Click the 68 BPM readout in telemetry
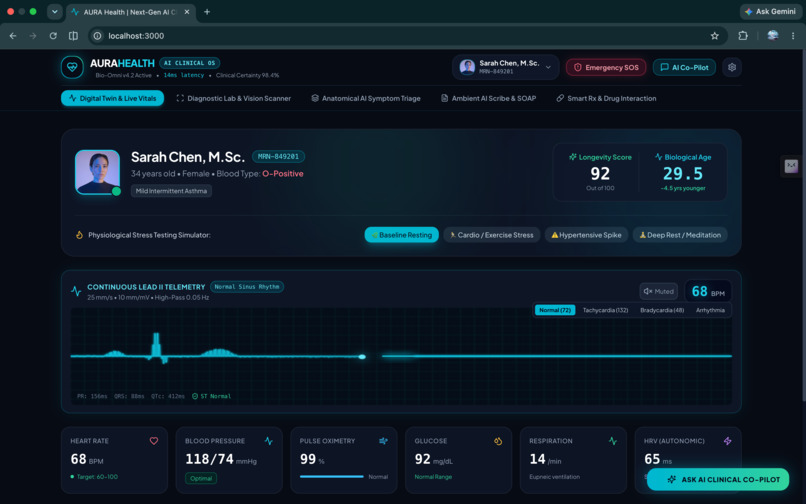The image size is (806, 504). click(708, 292)
